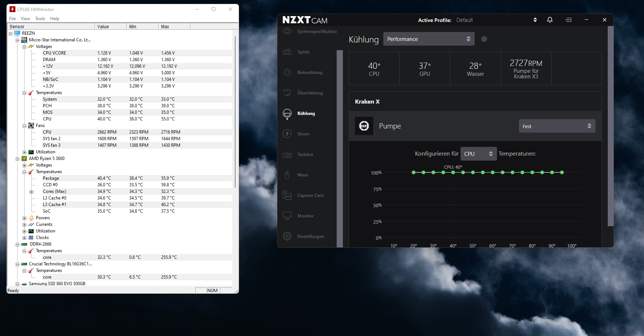The width and height of the screenshot is (644, 336).
Task: Open the Tools menu in HWMonitor
Action: (x=40, y=19)
